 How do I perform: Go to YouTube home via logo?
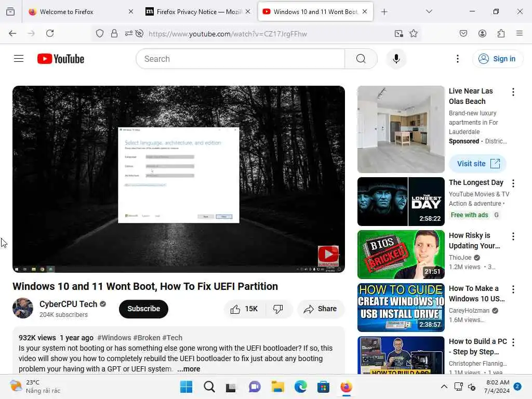61,59
